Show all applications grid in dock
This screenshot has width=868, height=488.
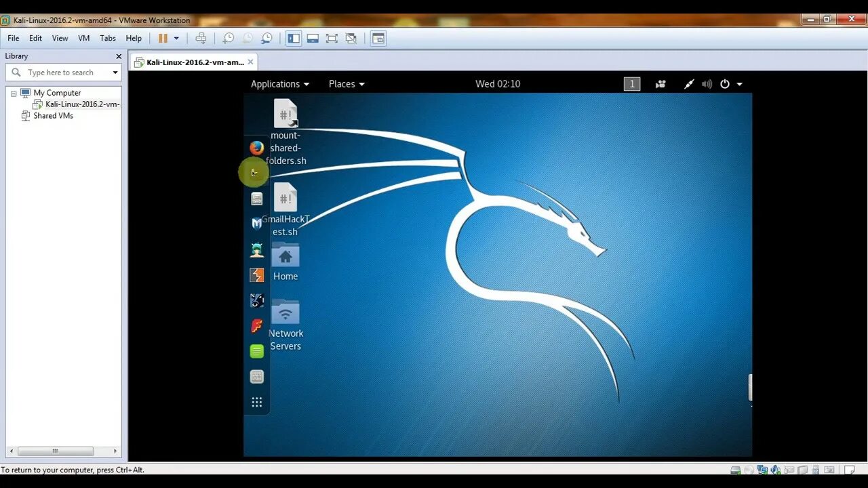coord(256,402)
